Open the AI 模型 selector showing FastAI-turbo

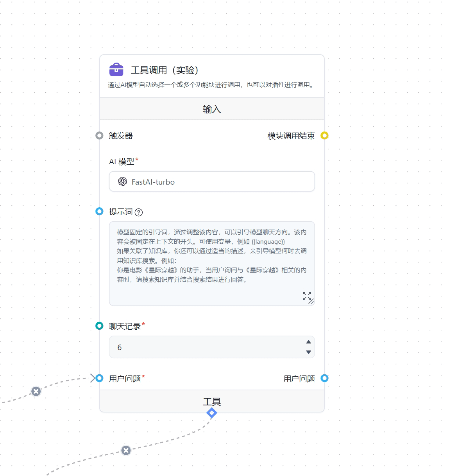[212, 181]
